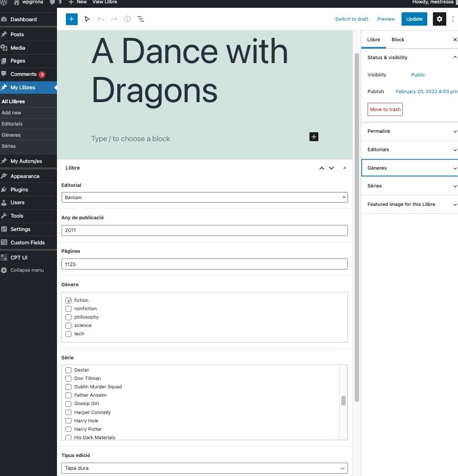
Task: Open the document details info icon
Action: (x=127, y=19)
